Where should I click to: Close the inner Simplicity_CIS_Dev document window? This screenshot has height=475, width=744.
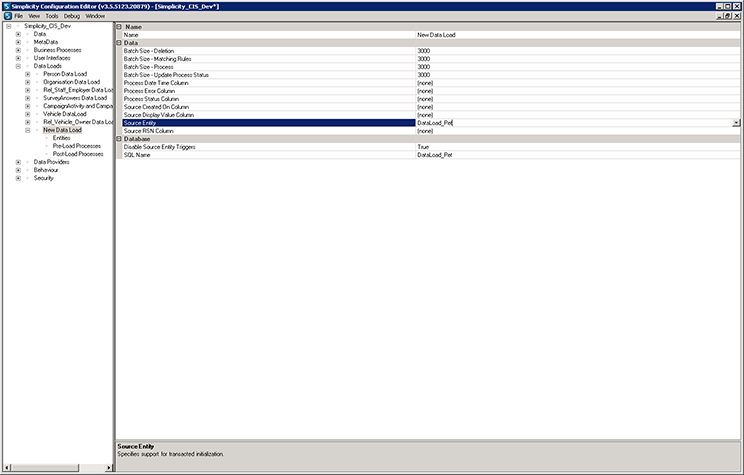pos(737,16)
